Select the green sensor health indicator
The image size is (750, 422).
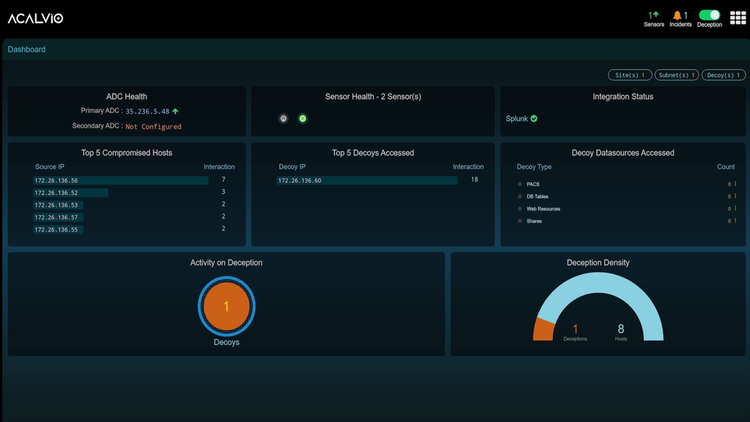tap(303, 119)
